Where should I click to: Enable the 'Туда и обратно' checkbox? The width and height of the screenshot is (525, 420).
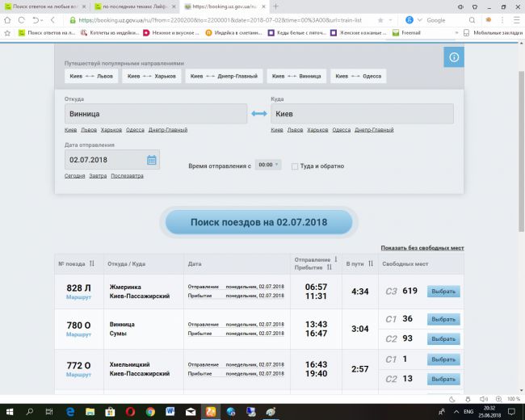(295, 166)
